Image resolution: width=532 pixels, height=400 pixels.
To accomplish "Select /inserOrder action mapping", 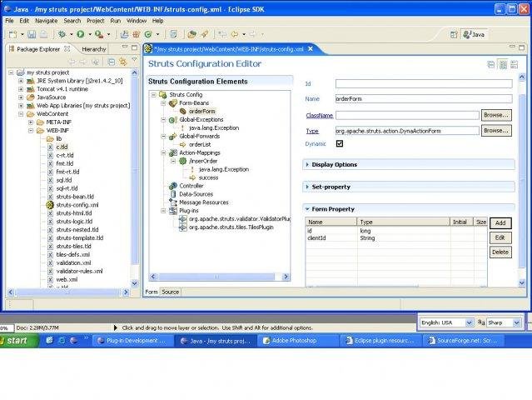I will (x=203, y=161).
